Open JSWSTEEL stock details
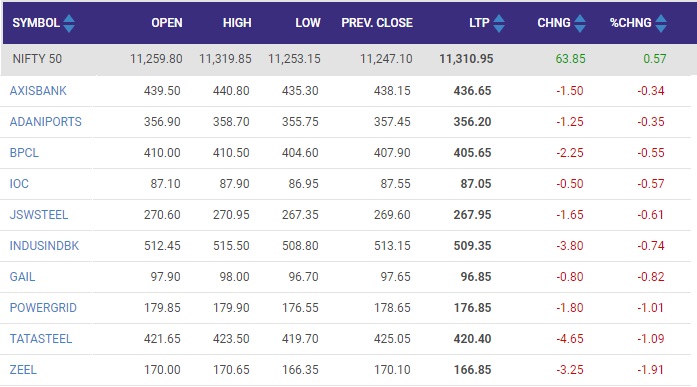Screen dimensions: 697x387 (x=39, y=215)
